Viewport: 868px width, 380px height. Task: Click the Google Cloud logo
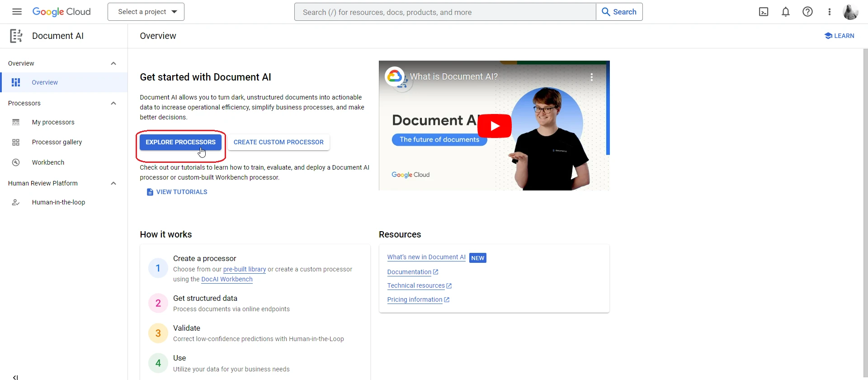tap(61, 12)
